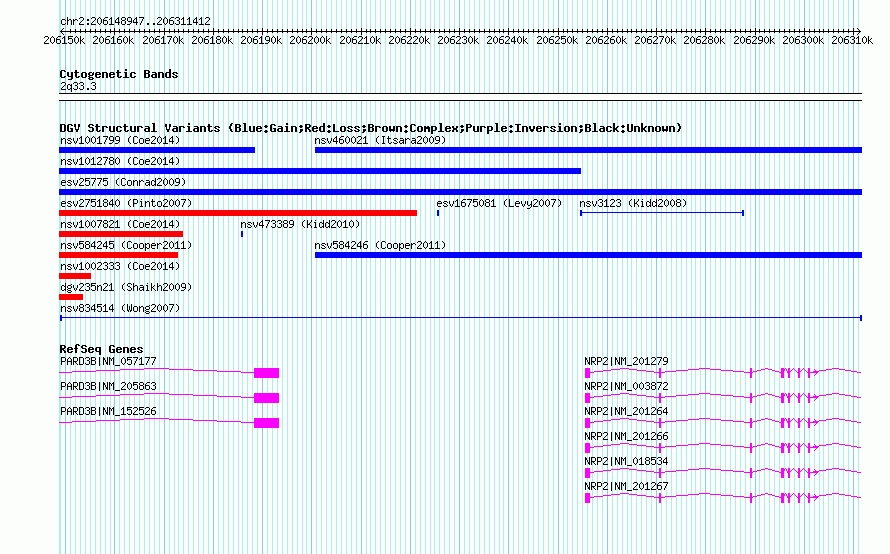Click the 2q33.3 band label
Image resolution: width=890 pixels, height=554 pixels.
78,86
